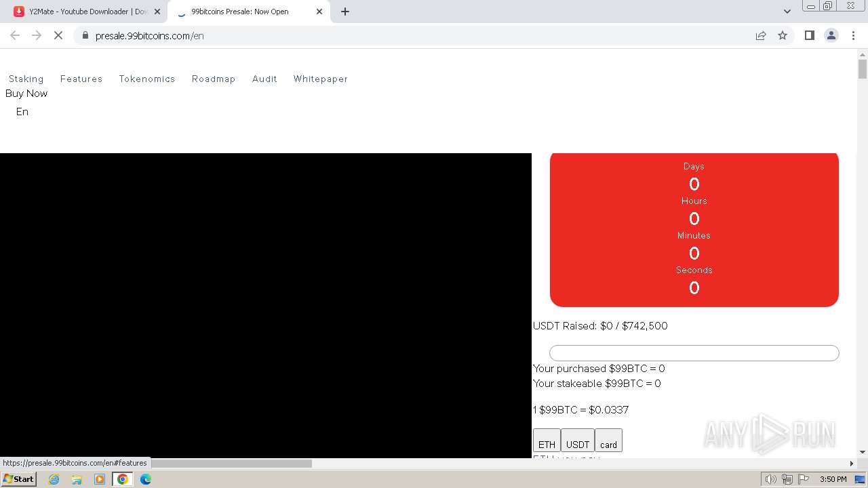
Task: Open the Windows Start menu
Action: (19, 479)
